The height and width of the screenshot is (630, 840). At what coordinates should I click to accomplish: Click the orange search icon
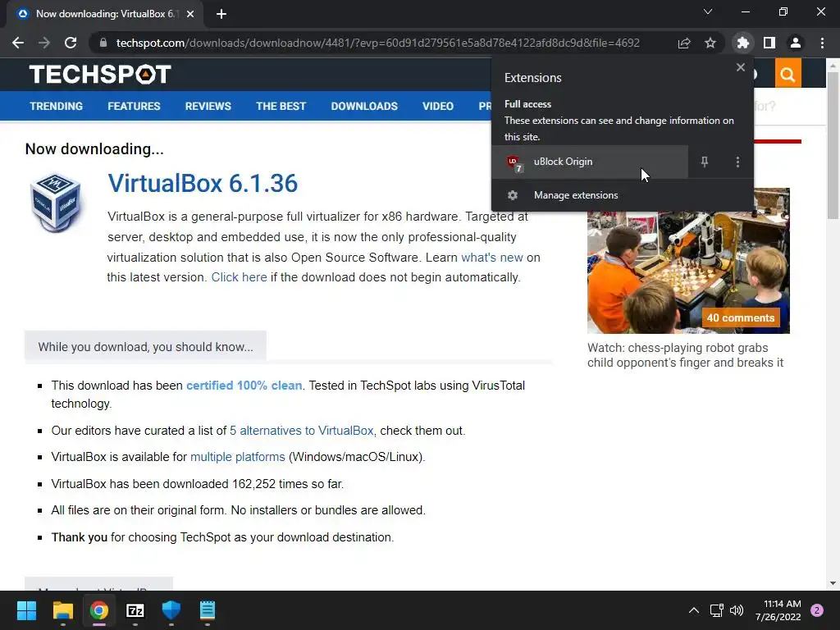tap(787, 74)
